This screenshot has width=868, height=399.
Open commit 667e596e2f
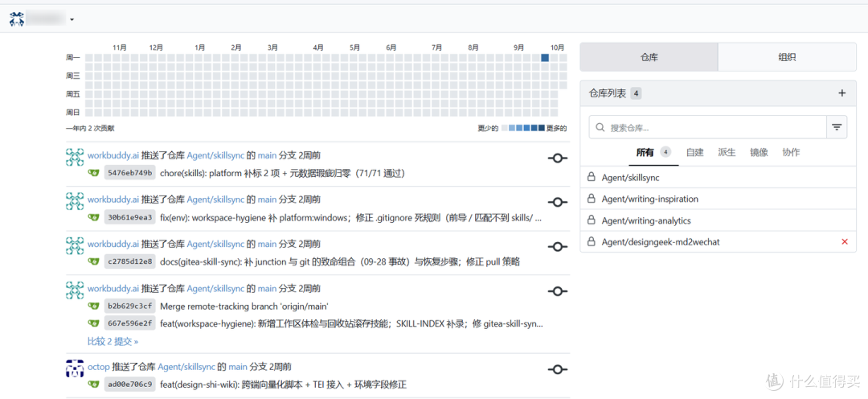pyautogui.click(x=130, y=323)
